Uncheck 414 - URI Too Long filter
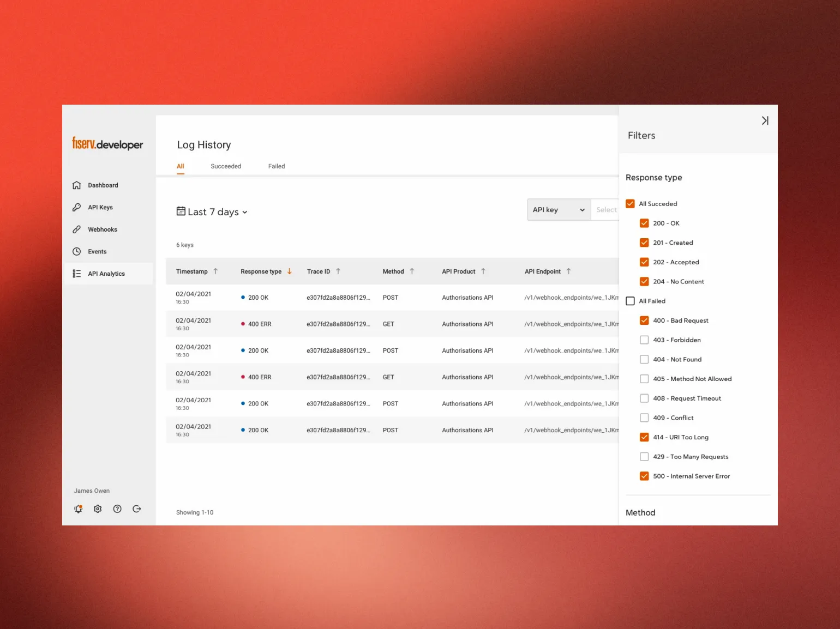This screenshot has height=629, width=840. pos(644,437)
